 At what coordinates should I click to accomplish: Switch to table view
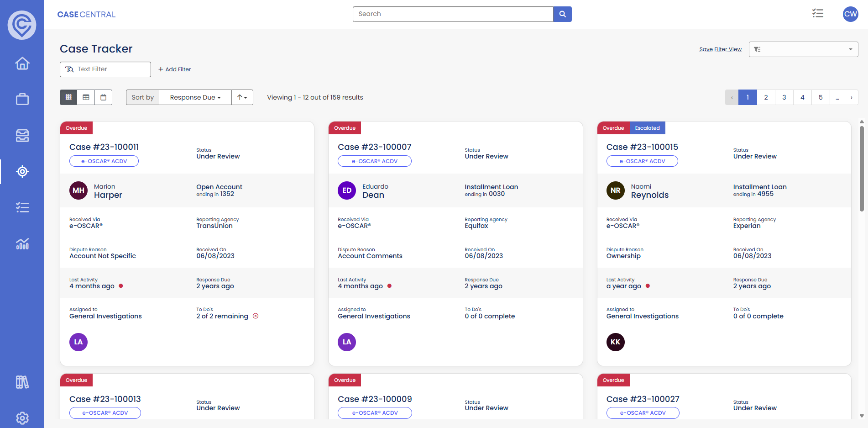(86, 97)
